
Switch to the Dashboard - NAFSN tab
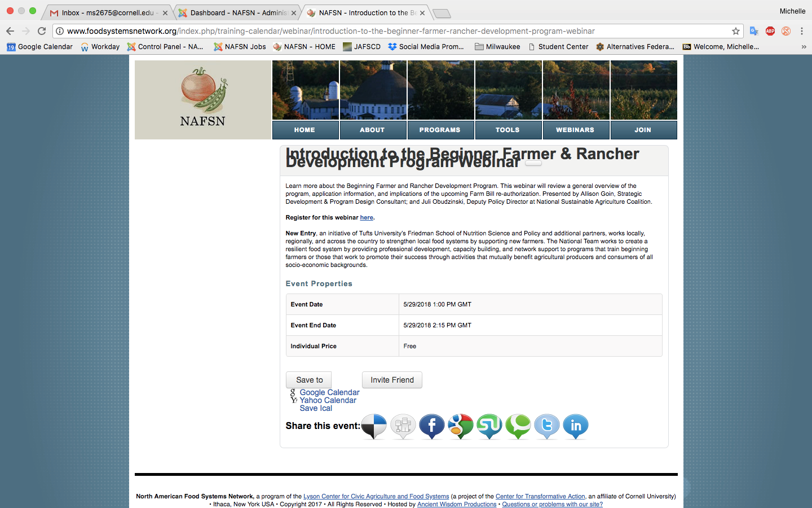[x=237, y=12]
